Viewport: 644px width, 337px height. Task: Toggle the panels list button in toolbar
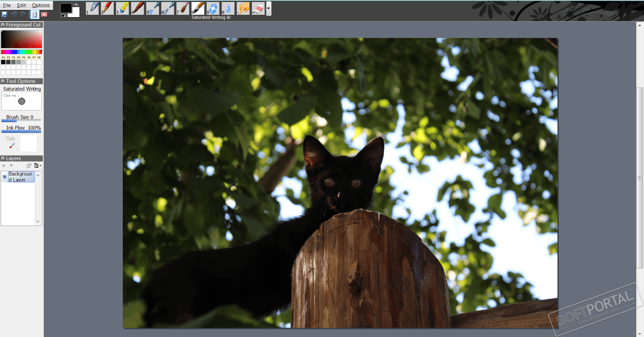35,14
